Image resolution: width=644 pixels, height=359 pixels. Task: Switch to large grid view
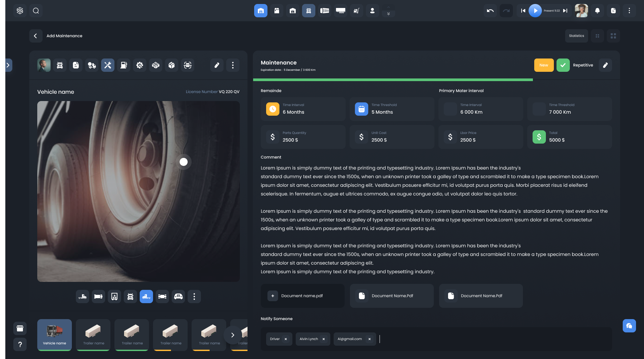[x=613, y=36]
